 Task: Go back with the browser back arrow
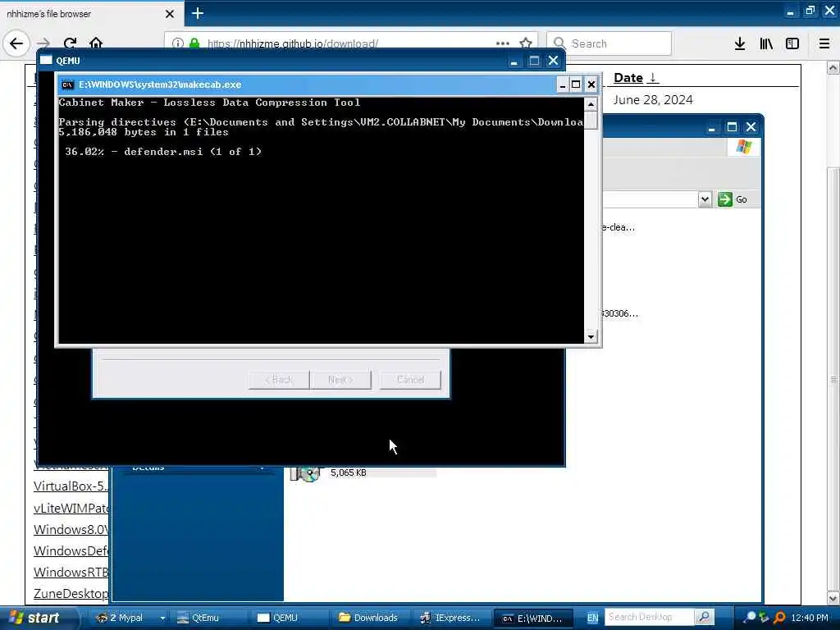point(16,43)
